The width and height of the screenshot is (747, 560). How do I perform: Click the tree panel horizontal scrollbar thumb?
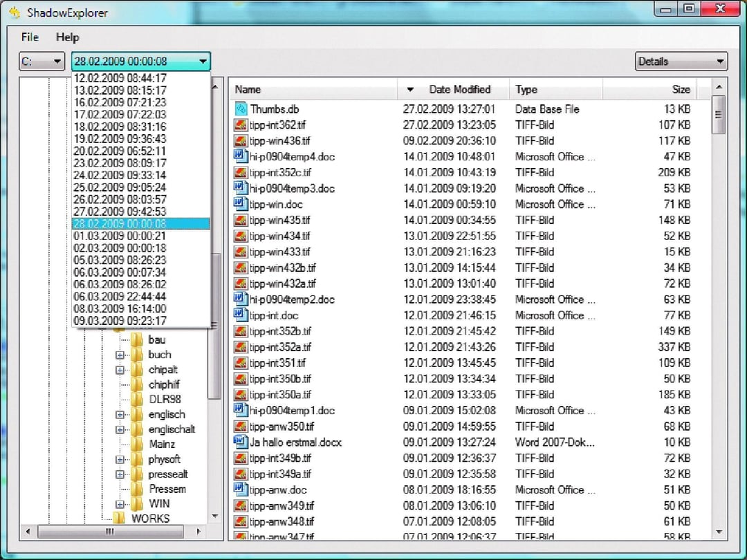tap(111, 532)
